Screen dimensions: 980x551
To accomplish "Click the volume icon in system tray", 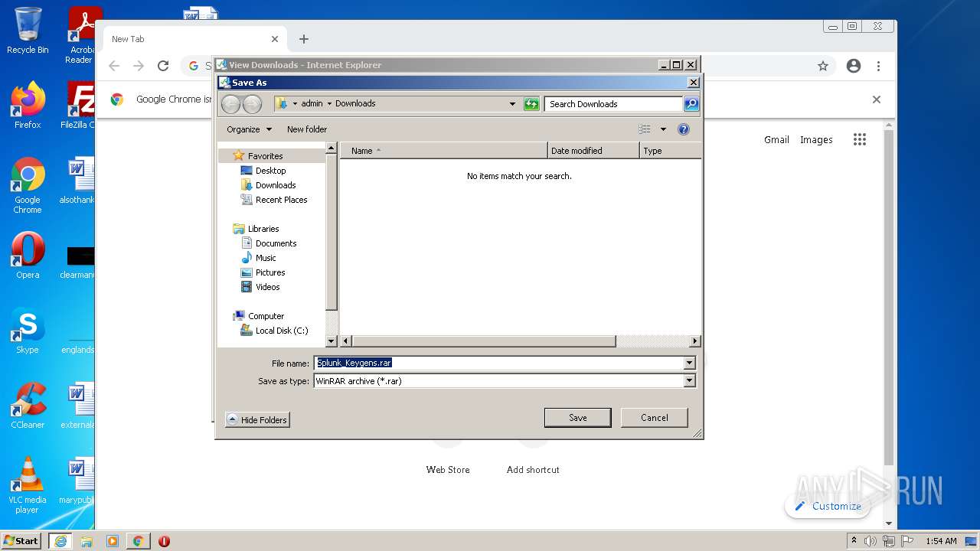I will (871, 541).
